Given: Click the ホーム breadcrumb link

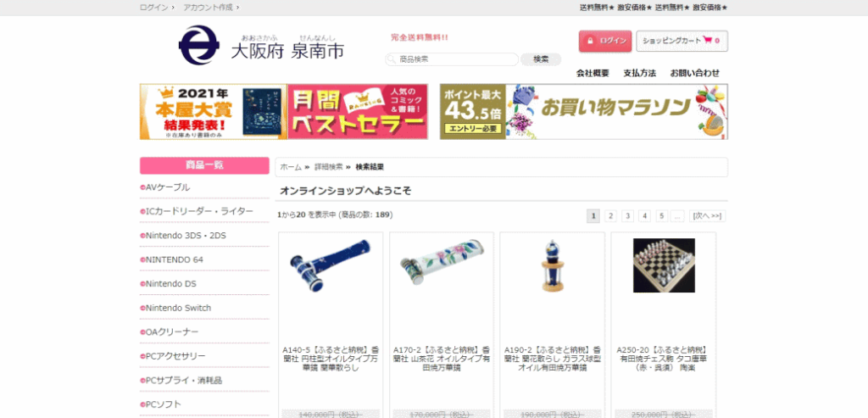Looking at the screenshot, I should coord(291,167).
